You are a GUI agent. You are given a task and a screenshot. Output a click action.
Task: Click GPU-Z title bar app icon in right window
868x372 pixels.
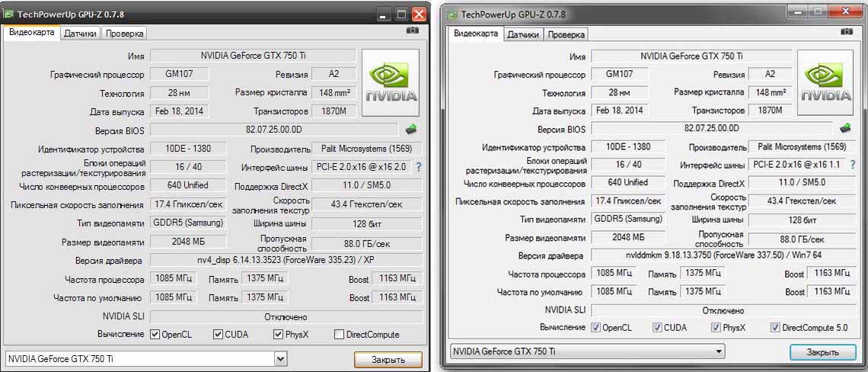point(453,14)
